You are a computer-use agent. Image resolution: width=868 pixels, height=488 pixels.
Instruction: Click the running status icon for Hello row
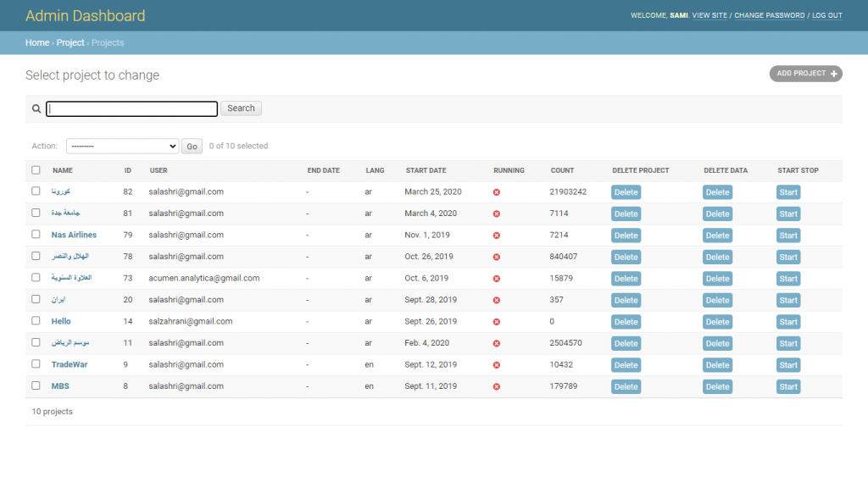(497, 322)
